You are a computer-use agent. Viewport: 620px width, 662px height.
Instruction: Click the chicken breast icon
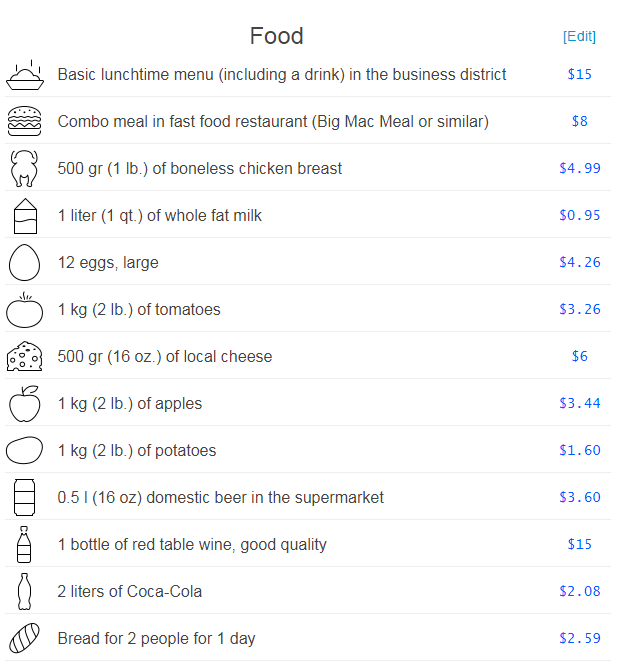tap(24, 168)
